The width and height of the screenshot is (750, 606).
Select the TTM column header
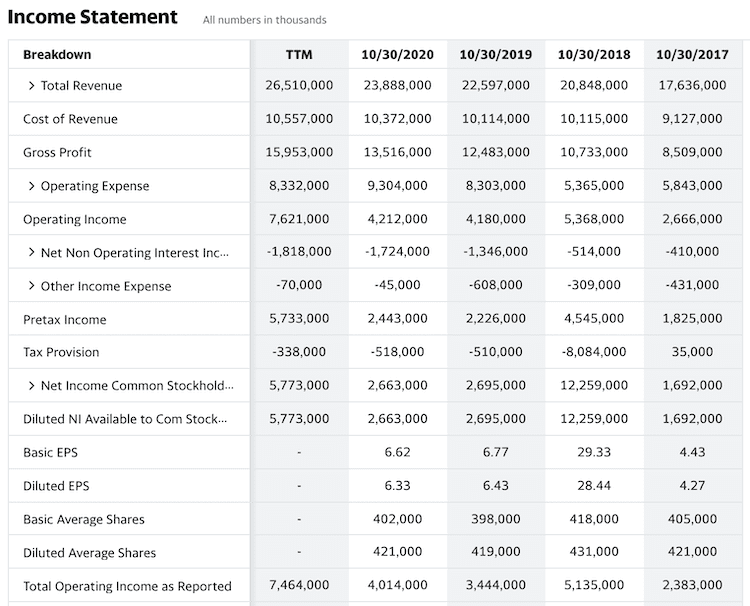click(x=299, y=55)
